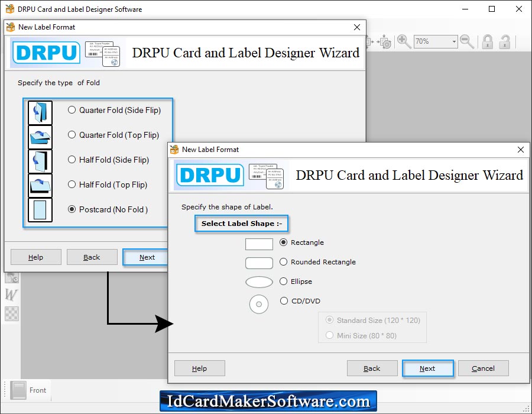Click the rectangle shape preview
Viewport: 532px width, 414px height.
click(x=259, y=244)
